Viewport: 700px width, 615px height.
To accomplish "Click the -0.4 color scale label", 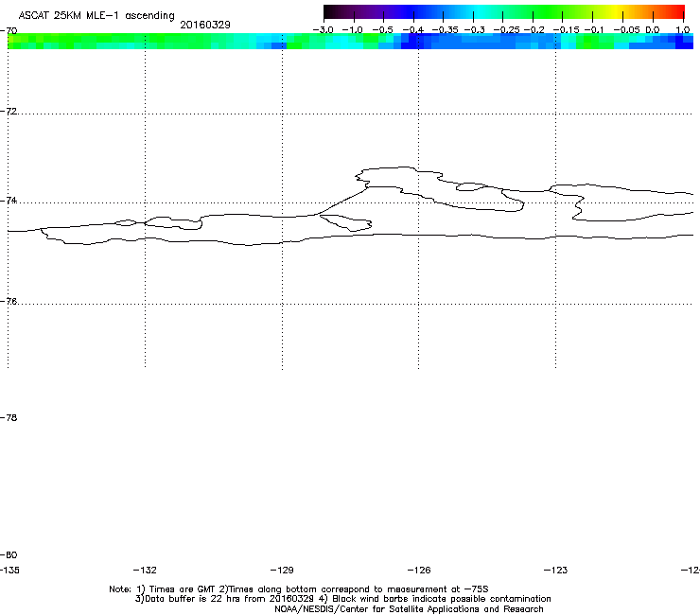I will point(412,30).
